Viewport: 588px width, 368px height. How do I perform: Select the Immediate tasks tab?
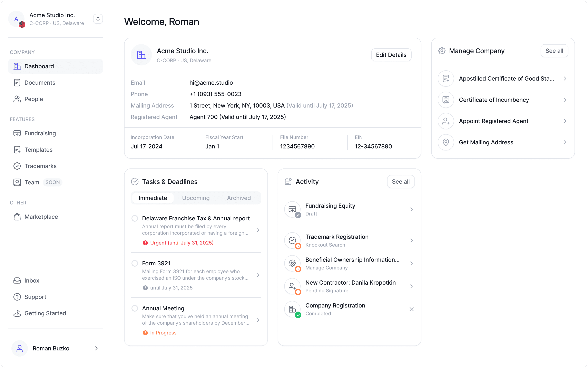tap(153, 198)
